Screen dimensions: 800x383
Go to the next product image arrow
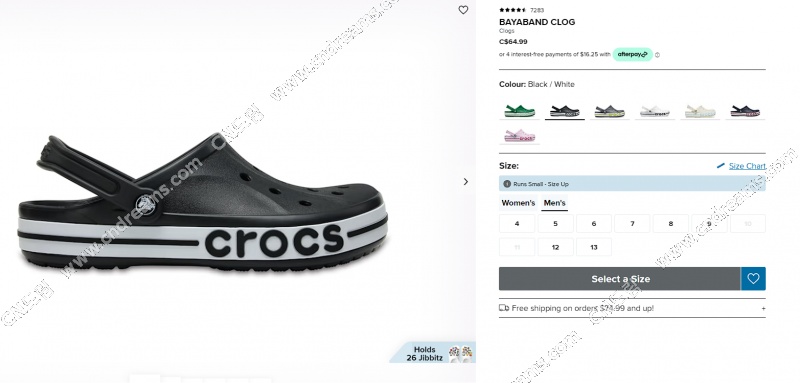click(465, 182)
